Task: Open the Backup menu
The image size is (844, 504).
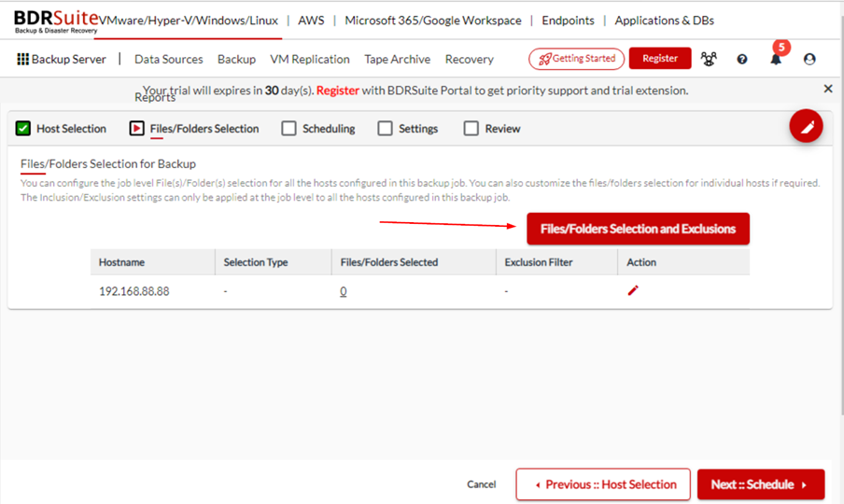Action: coord(236,59)
